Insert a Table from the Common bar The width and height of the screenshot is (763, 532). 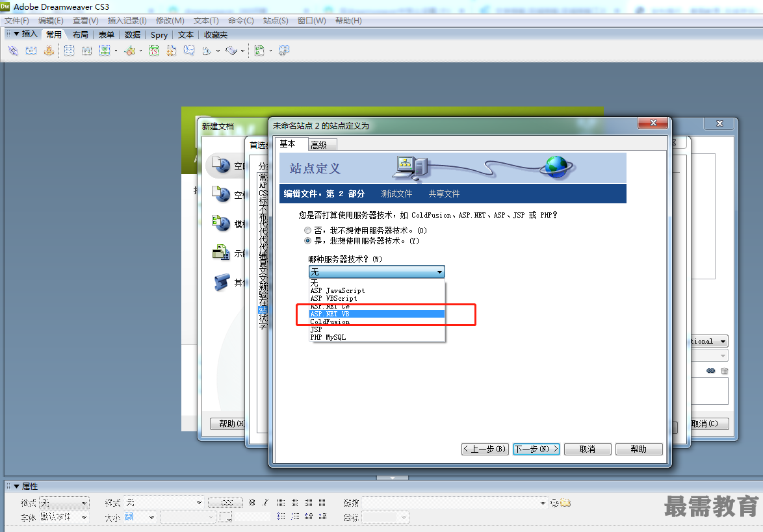(69, 51)
